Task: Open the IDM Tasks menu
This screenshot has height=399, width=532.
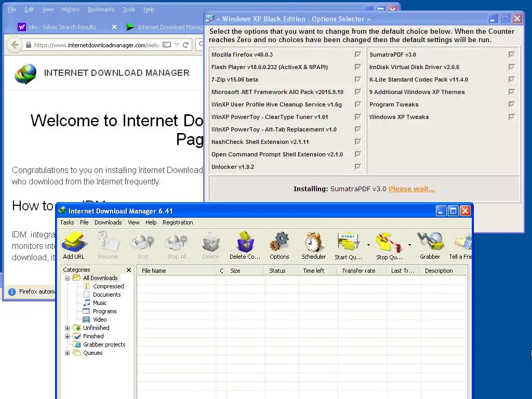Action: click(x=67, y=222)
